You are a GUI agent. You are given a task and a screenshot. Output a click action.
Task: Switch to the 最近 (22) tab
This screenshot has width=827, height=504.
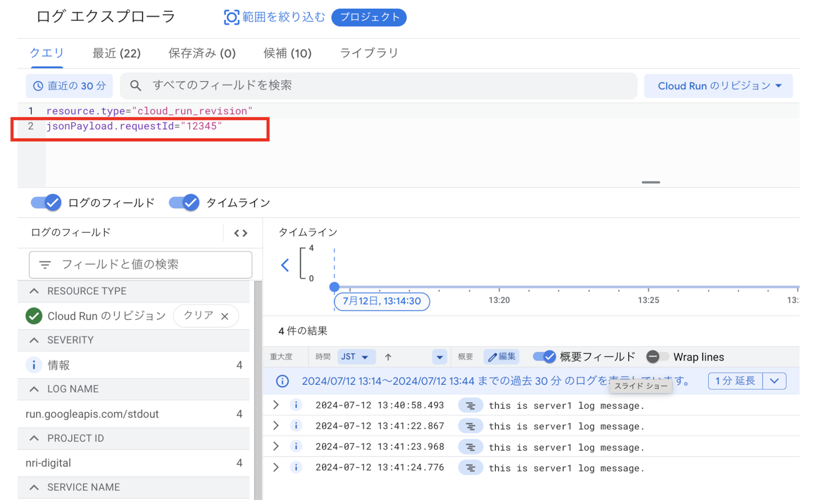(x=116, y=53)
